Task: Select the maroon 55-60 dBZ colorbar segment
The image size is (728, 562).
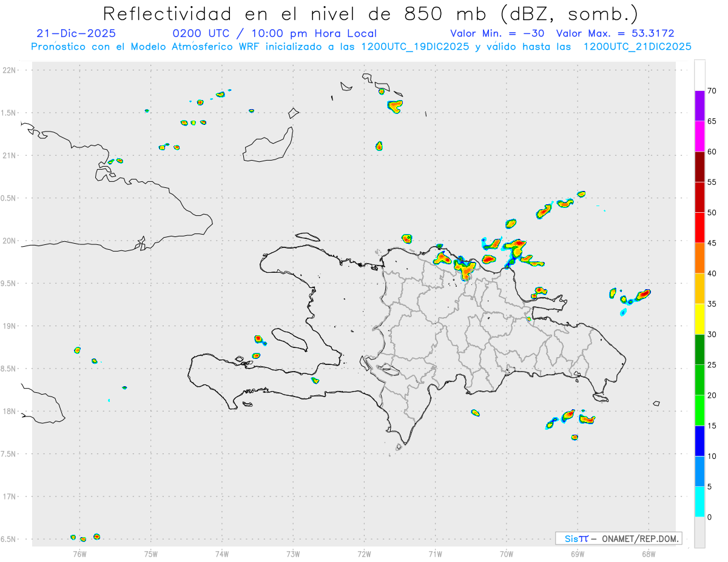Action: click(x=699, y=167)
